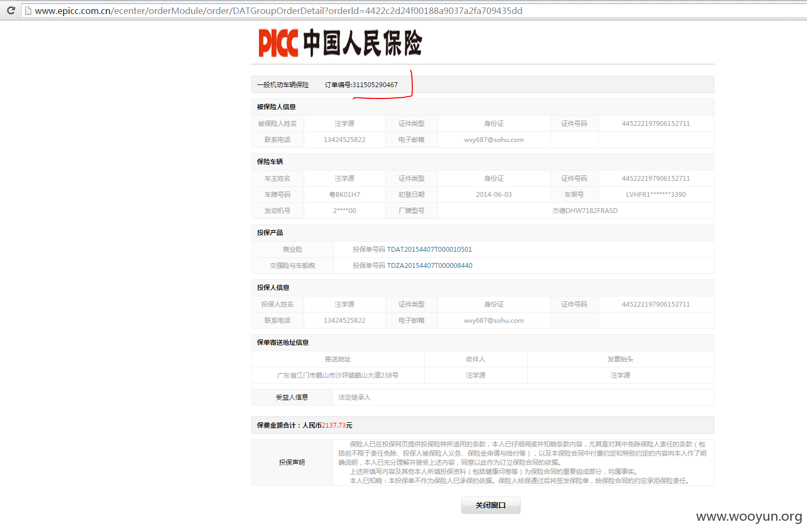The width and height of the screenshot is (807, 532).
Task: Select 汪学源 beside 投保人姓名
Action: click(345, 304)
